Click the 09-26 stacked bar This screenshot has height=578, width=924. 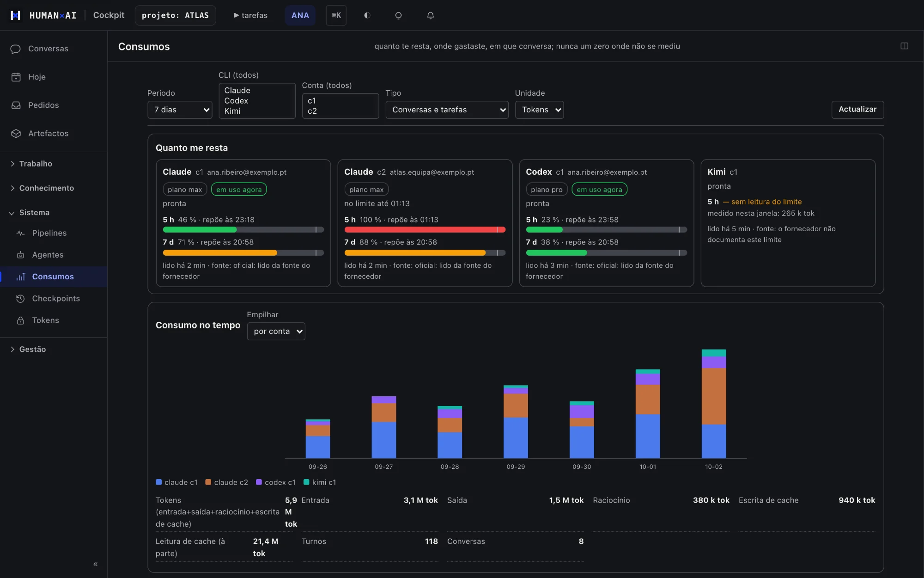[318, 439]
